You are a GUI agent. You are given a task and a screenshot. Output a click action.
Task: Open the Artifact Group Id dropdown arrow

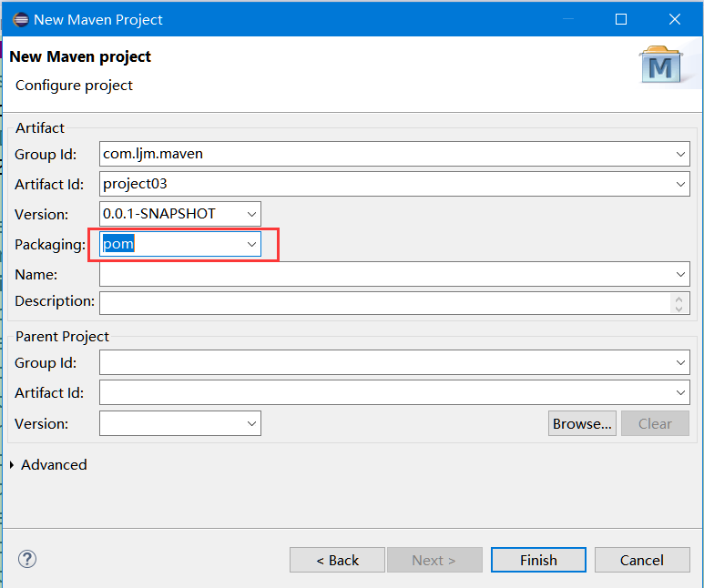pos(680,154)
